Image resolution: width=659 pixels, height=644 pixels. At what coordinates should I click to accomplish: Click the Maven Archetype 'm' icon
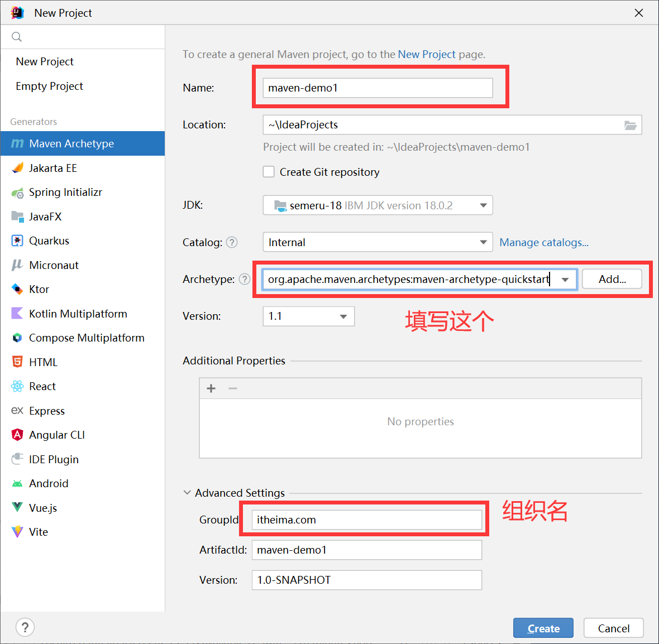[x=17, y=143]
